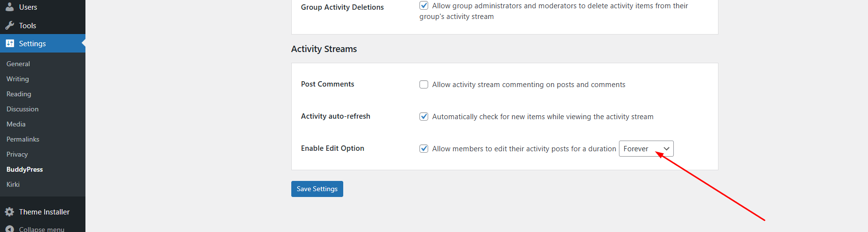868x232 pixels.
Task: Select Discussion in Settings submenu
Action: (22, 109)
